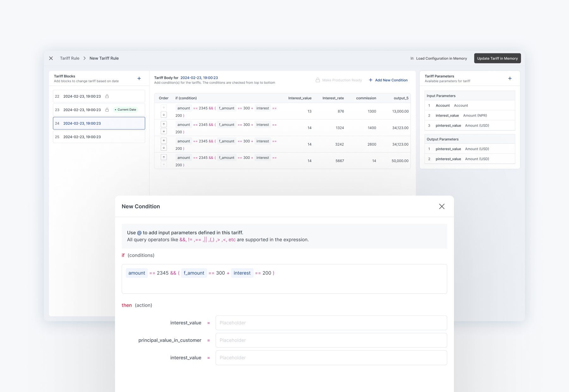Click Interest_rate value 5667

pos(340,161)
